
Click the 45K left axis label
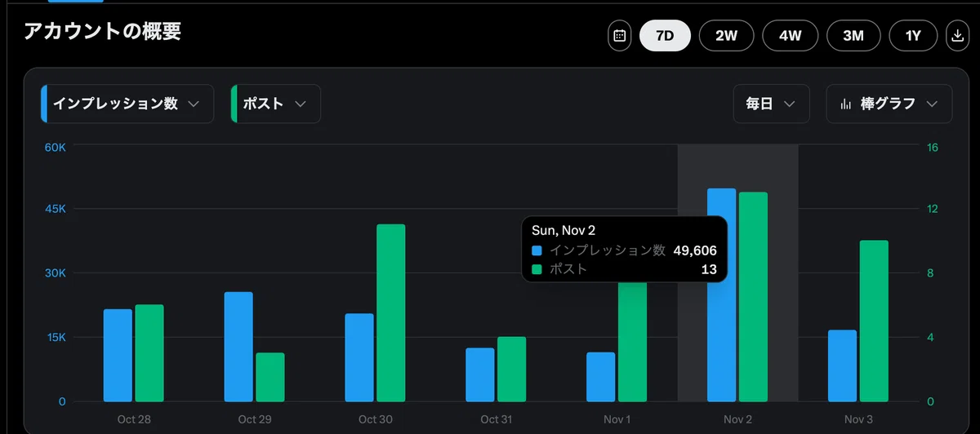(x=55, y=209)
